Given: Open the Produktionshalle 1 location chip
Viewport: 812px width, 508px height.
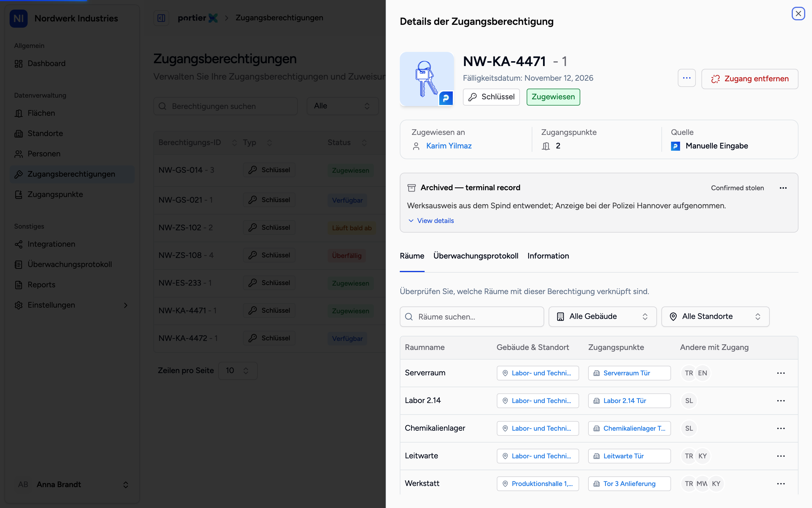Looking at the screenshot, I should (x=538, y=484).
